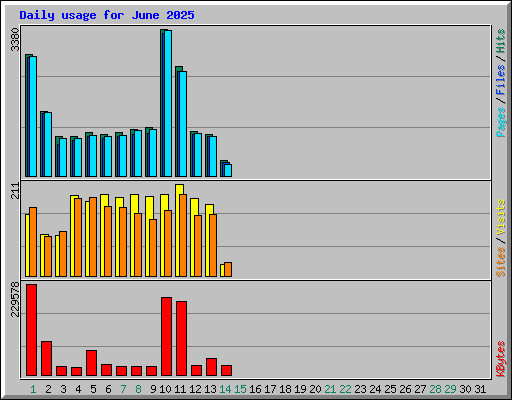Click the Sites legend label

coord(501,262)
